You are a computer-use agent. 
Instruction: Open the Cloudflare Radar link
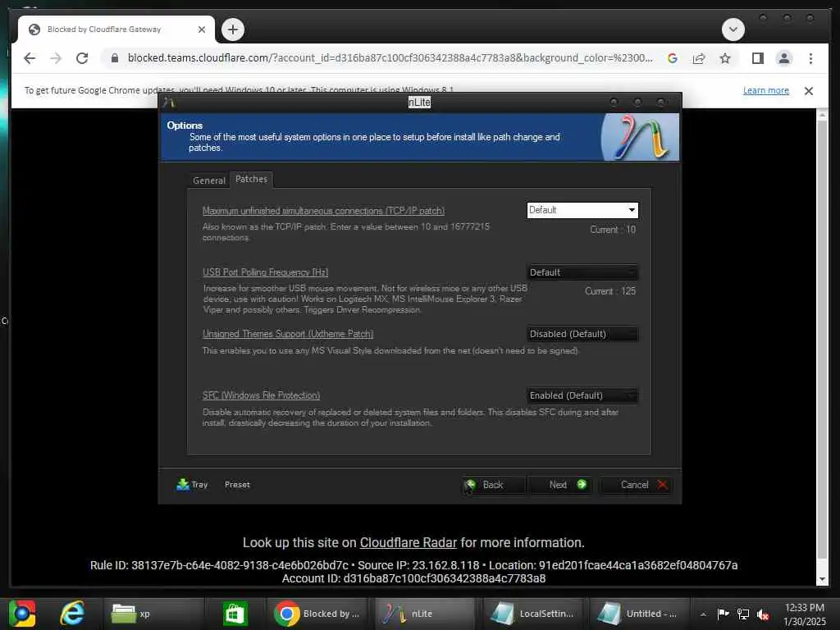point(409,543)
